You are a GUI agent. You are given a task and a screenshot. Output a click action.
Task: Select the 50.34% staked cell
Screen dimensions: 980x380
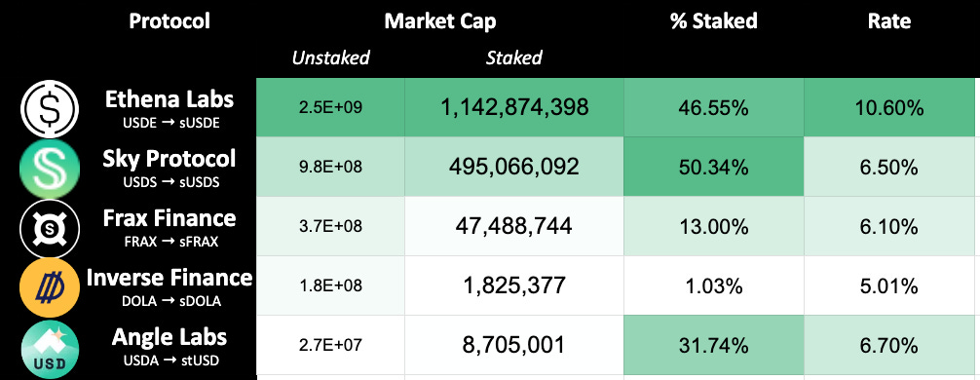[714, 167]
